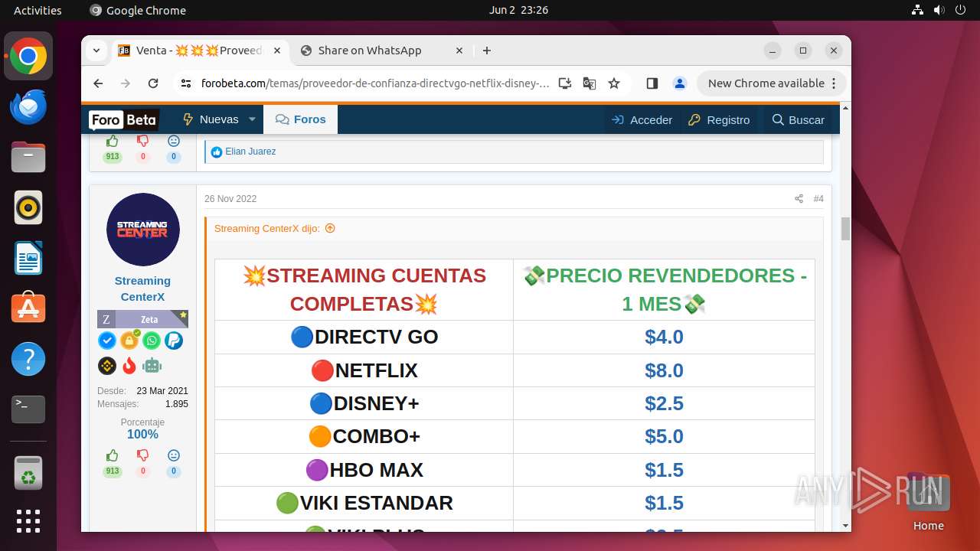Close the Venta forum tab
980x551 pixels.
[x=277, y=51]
